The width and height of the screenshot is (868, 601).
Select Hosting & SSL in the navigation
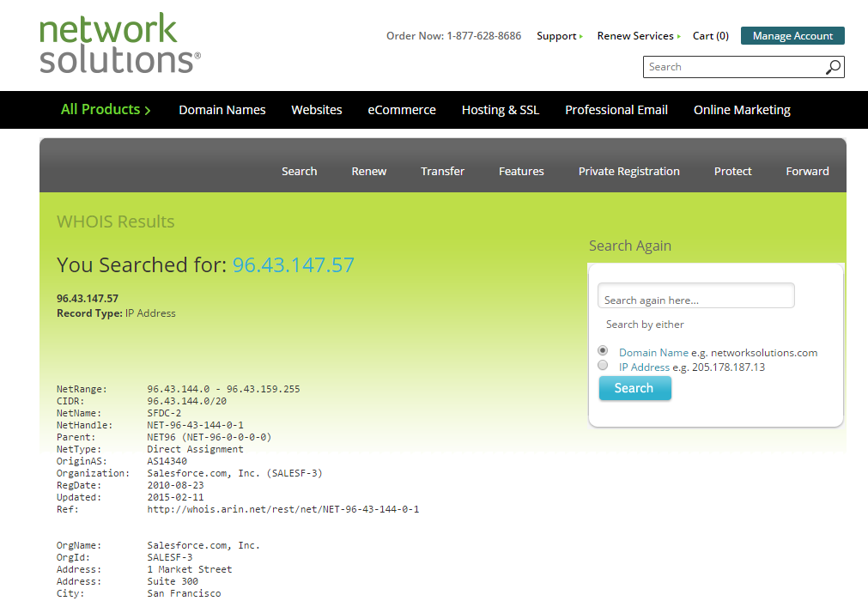[x=501, y=110]
